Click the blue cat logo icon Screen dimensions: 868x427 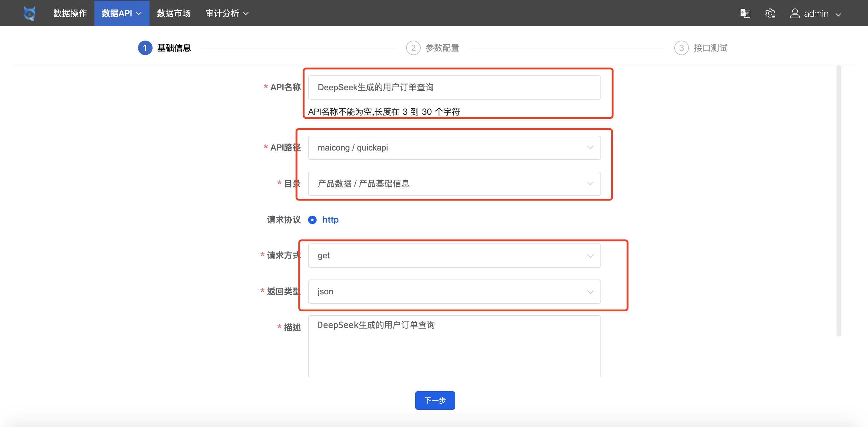[30, 13]
